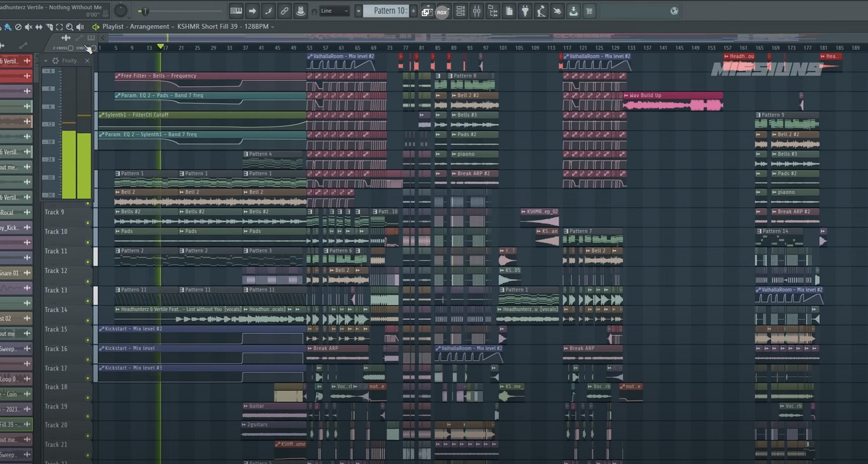
Task: Open the settings gear on Fruity plugin panel
Action: pos(55,61)
